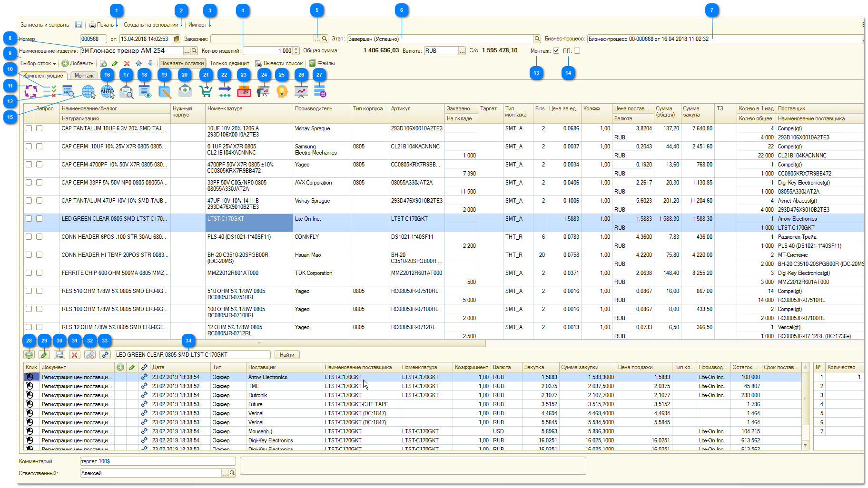The image size is (868, 488).
Task: Select the Комплектующие tab
Action: point(43,76)
